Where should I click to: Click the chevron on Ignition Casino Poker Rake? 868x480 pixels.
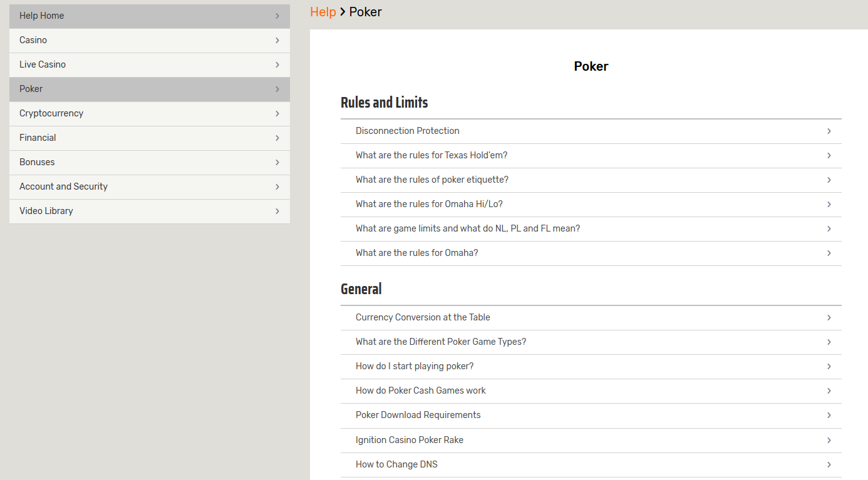829,440
